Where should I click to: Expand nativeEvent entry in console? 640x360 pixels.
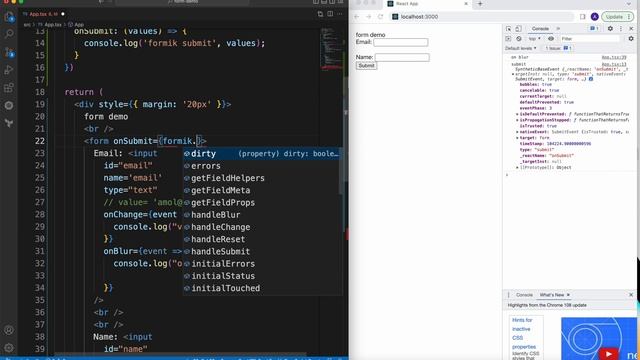point(518,132)
